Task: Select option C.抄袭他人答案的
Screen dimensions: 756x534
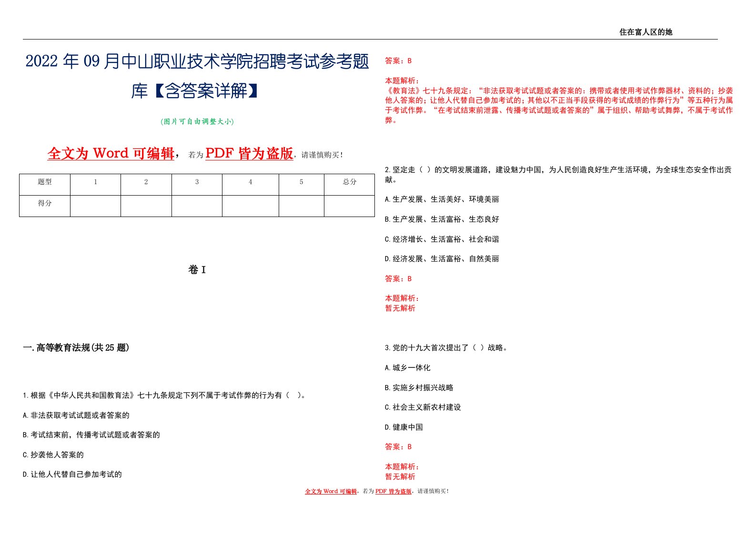Action: [53, 455]
